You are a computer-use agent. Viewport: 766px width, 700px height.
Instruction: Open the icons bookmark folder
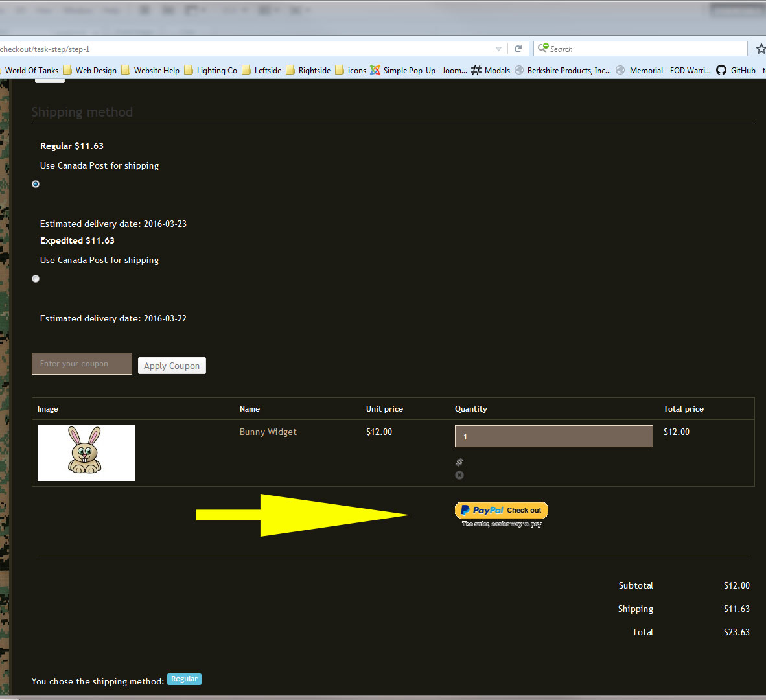(x=351, y=71)
